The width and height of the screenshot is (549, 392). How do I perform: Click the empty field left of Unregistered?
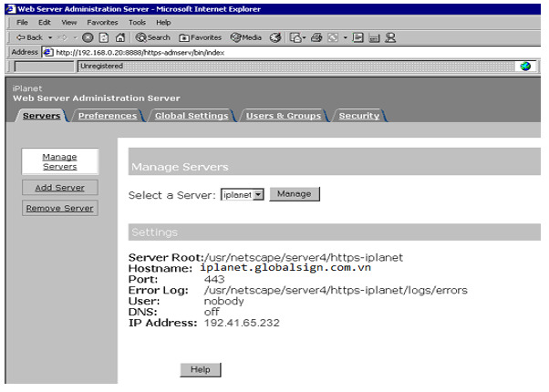pyautogui.click(x=44, y=67)
